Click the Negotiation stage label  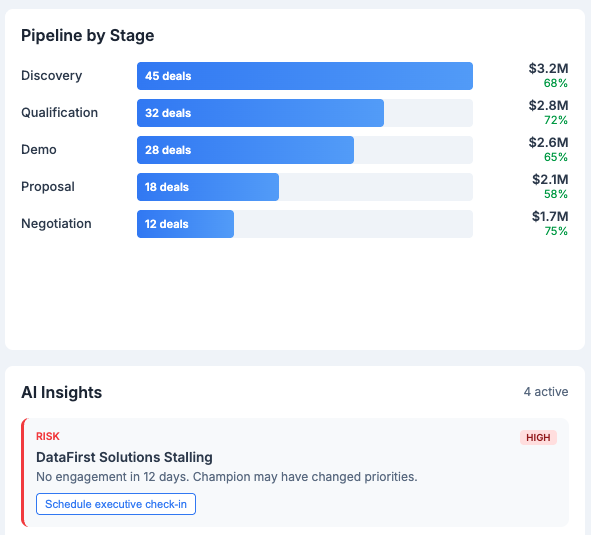pos(56,224)
